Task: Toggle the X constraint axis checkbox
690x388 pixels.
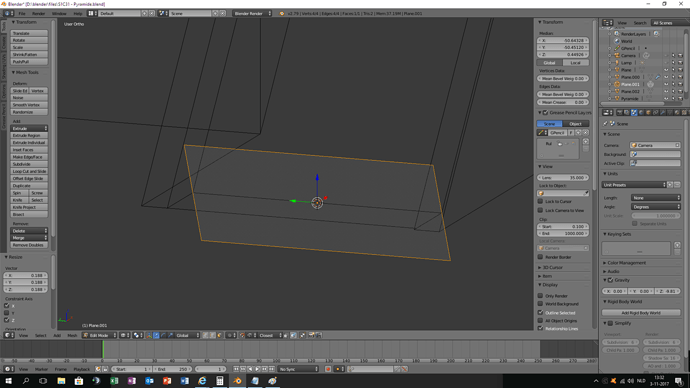Action: click(7, 305)
